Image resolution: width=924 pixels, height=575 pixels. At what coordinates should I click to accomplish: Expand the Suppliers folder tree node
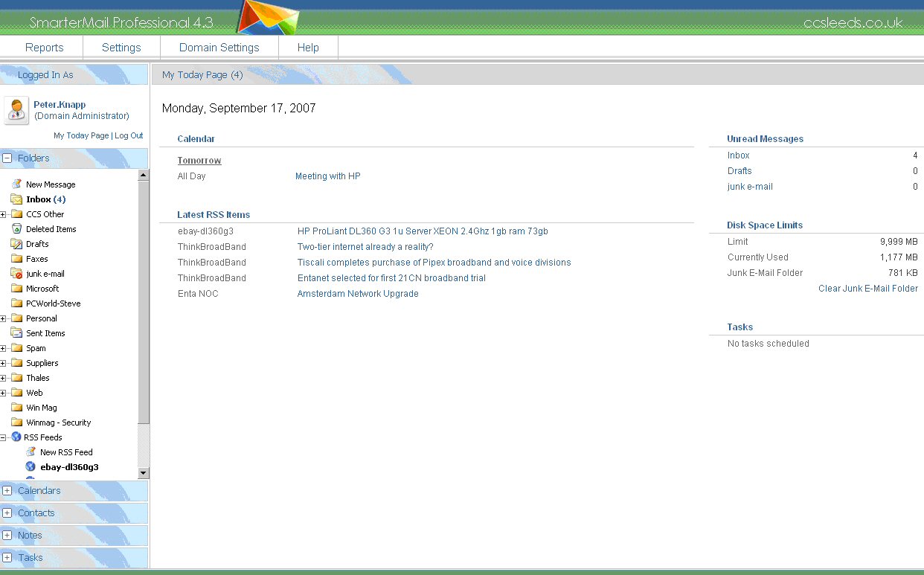coord(3,363)
